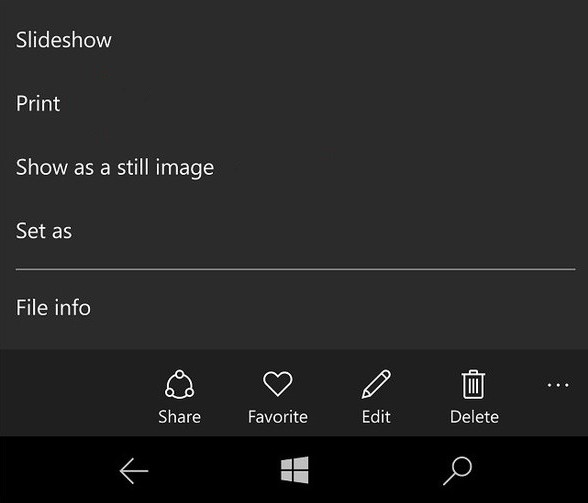Tap the Delete text label
The image size is (588, 503).
click(x=474, y=417)
